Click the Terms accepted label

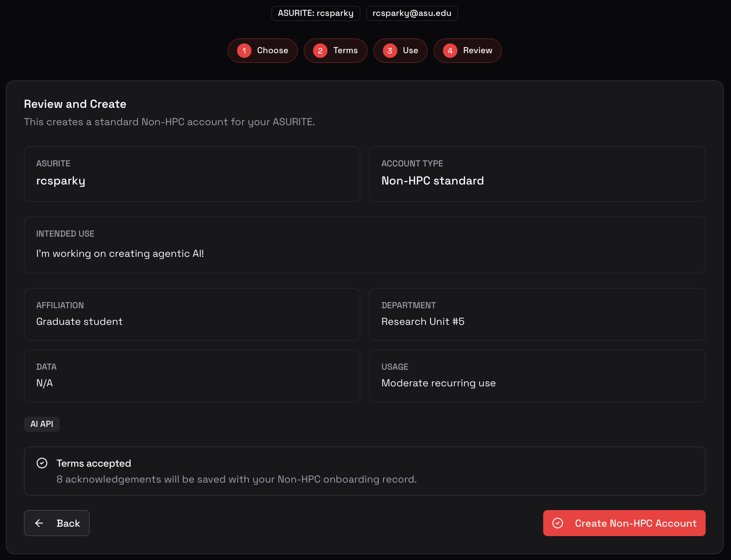94,463
